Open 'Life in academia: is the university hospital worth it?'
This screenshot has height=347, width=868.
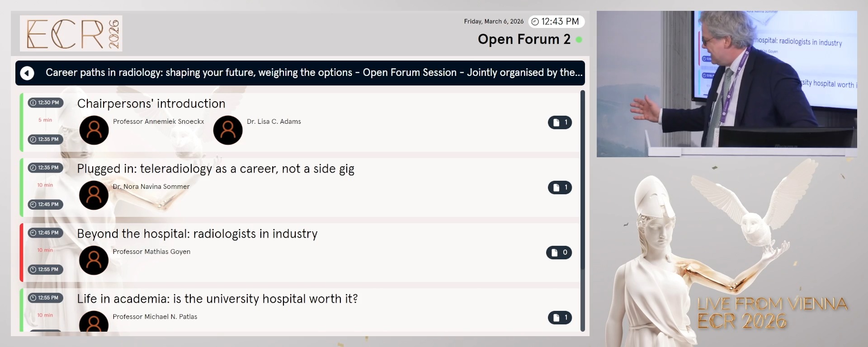point(217,299)
